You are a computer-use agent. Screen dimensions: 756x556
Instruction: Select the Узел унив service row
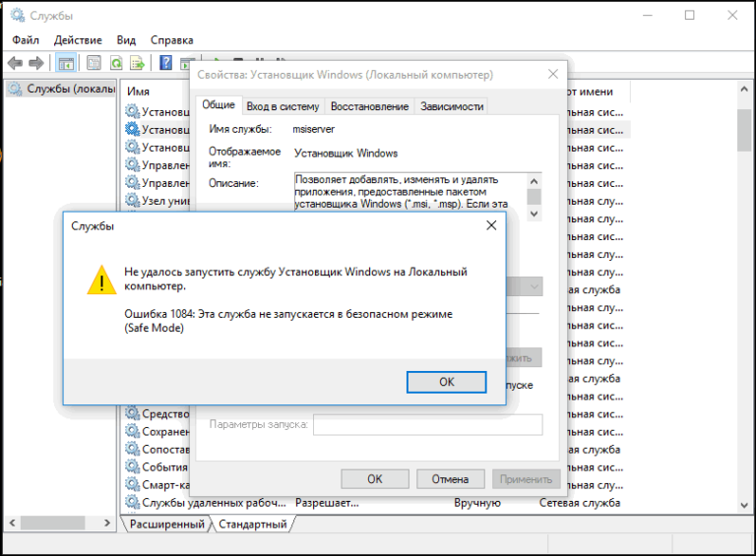[x=157, y=201]
